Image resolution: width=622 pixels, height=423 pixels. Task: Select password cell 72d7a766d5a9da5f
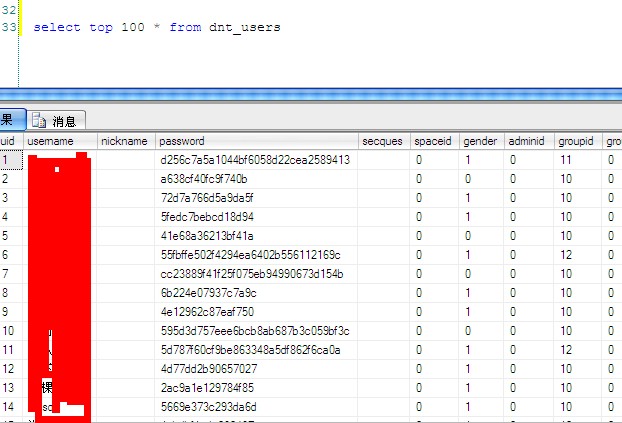(x=257, y=198)
